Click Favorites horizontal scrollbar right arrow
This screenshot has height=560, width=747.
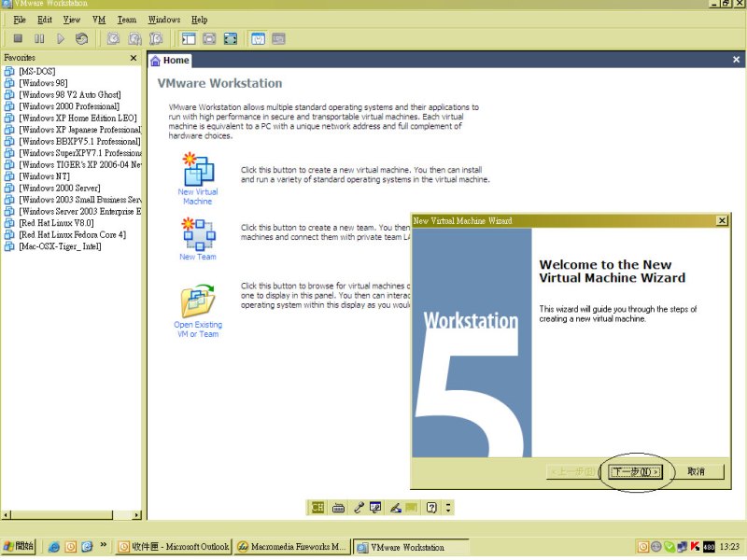tap(136, 515)
